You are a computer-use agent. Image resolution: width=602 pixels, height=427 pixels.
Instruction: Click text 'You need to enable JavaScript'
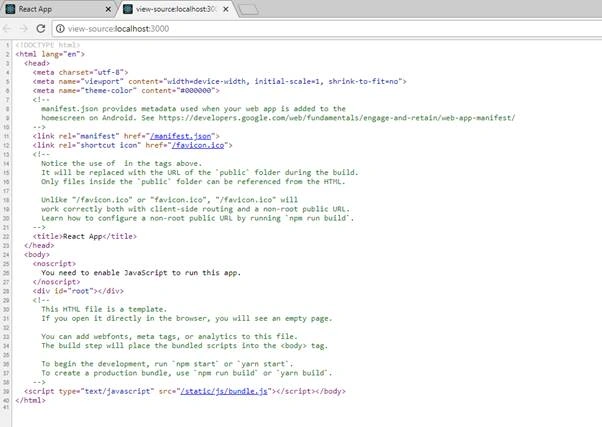[104, 273]
